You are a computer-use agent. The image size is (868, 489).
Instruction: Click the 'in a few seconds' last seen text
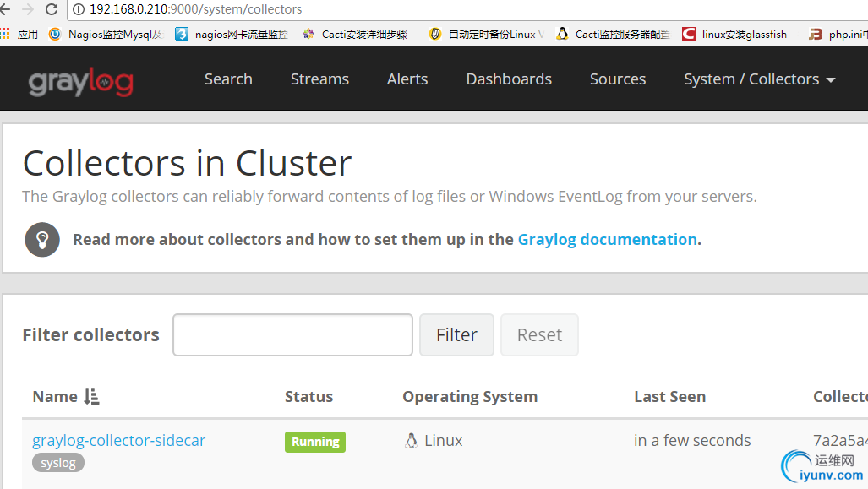(x=692, y=440)
